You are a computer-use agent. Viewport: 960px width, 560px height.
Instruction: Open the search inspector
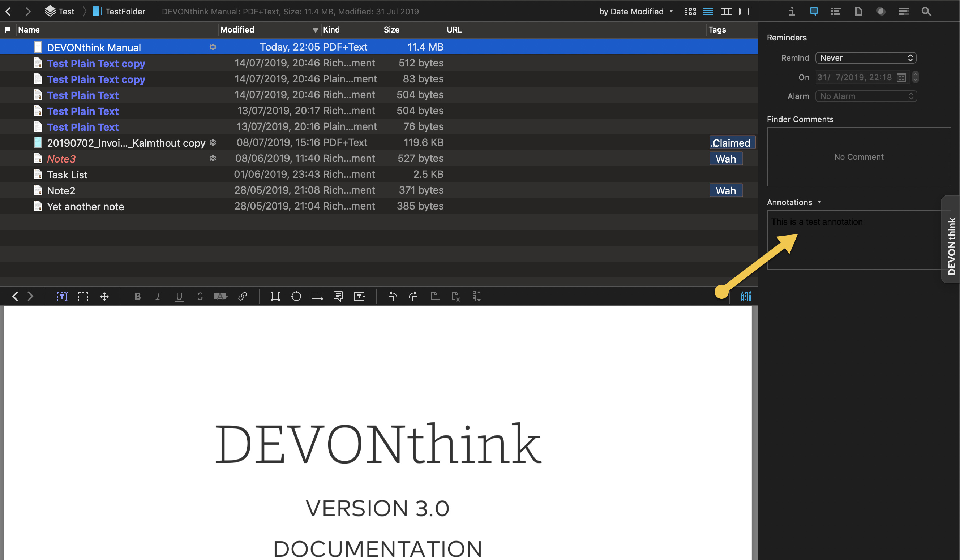926,12
